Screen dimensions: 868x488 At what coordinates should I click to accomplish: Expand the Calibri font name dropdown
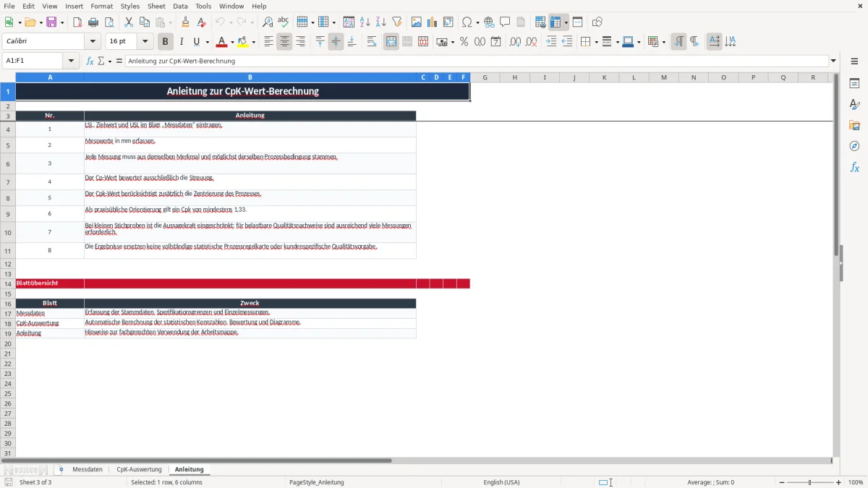[93, 42]
